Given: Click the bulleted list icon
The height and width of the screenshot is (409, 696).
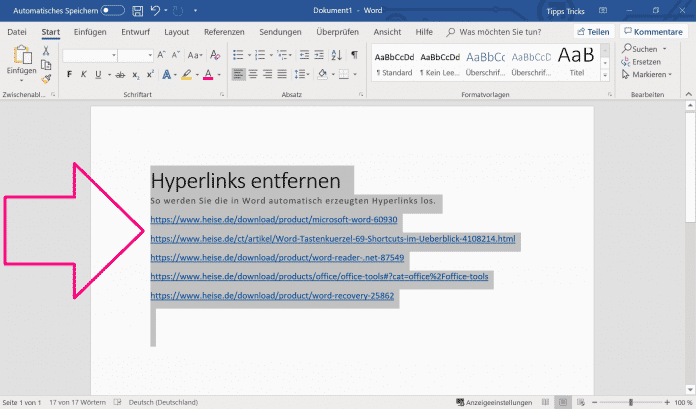Looking at the screenshot, I should point(238,54).
